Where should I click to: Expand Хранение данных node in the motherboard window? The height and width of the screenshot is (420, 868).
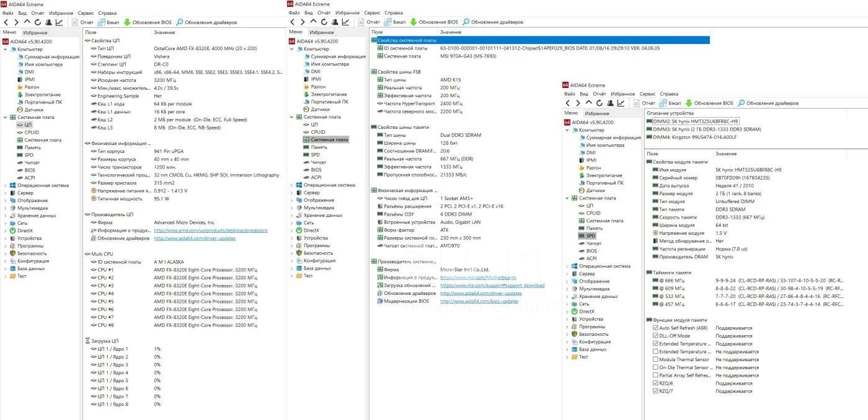[x=292, y=216]
